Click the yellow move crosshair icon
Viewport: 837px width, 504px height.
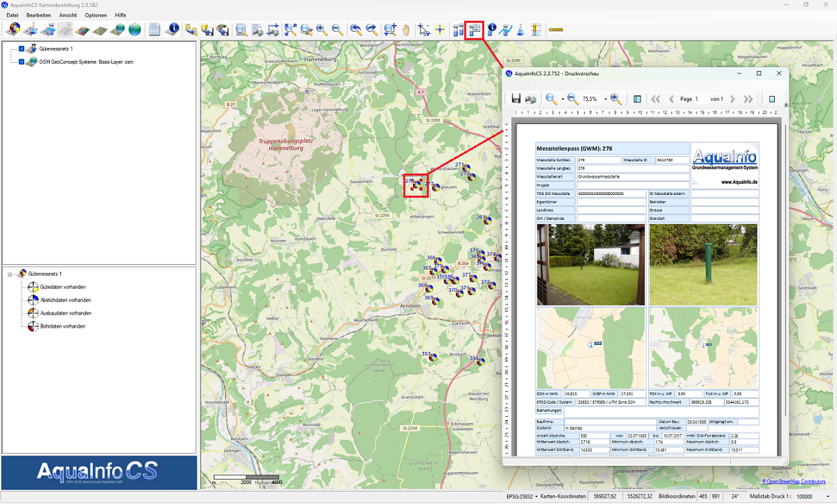click(440, 30)
